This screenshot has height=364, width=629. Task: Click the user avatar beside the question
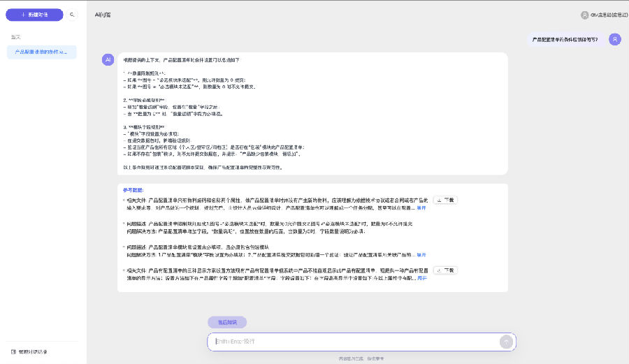(x=615, y=39)
